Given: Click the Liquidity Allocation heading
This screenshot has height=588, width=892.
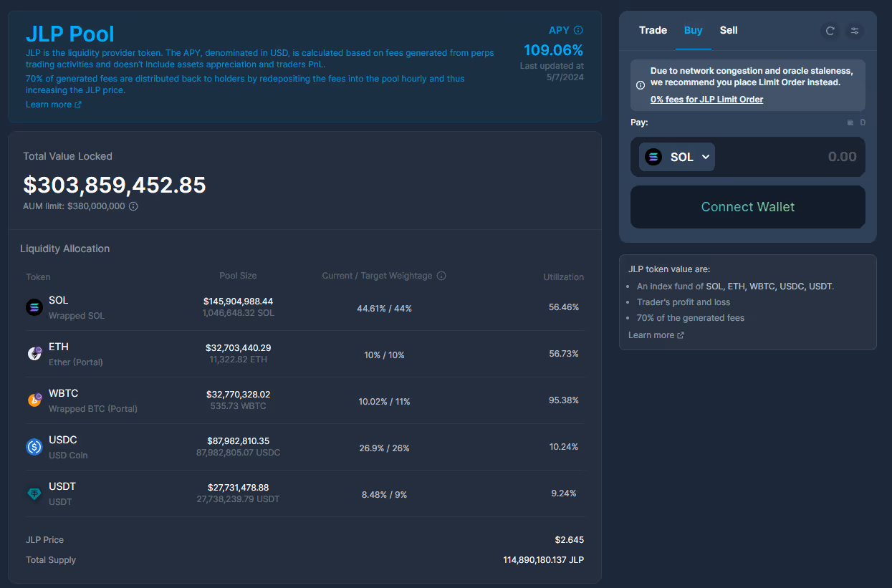Looking at the screenshot, I should (65, 249).
